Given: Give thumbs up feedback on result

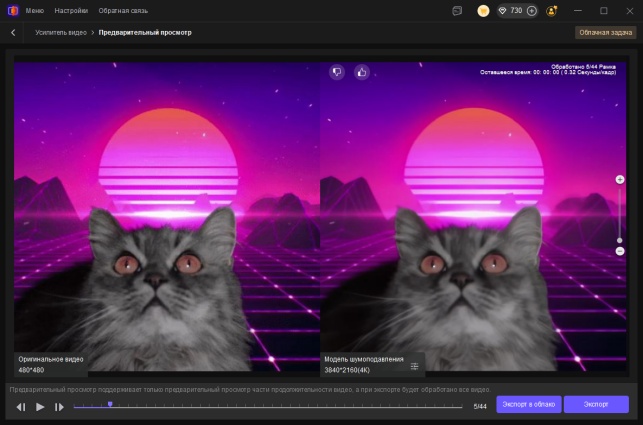Looking at the screenshot, I should click(362, 72).
